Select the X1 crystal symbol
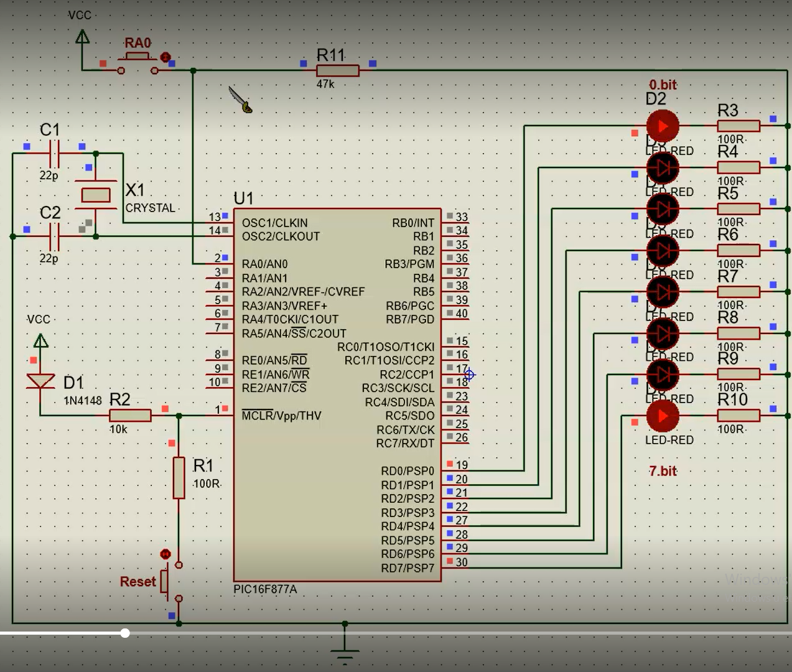The height and width of the screenshot is (672, 792). click(96, 195)
